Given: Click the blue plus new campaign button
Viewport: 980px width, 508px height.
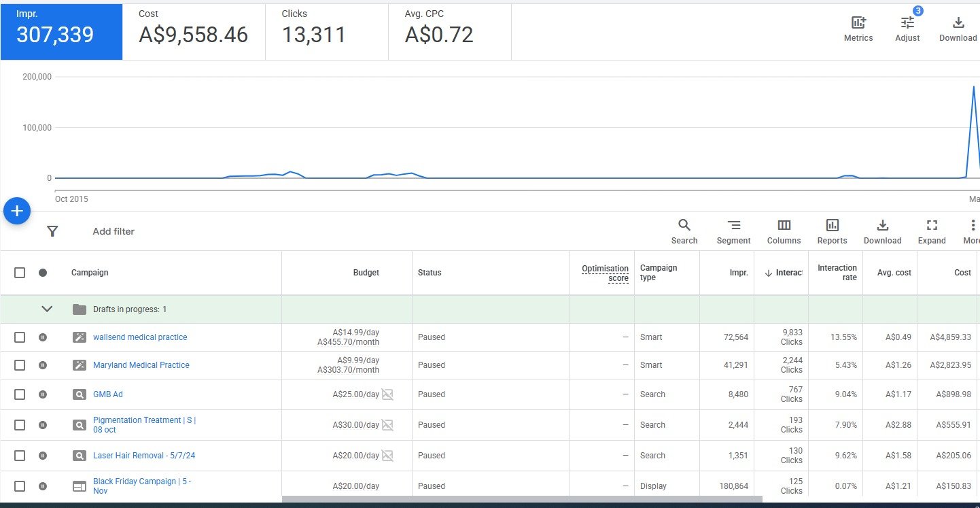Looking at the screenshot, I should point(17,211).
